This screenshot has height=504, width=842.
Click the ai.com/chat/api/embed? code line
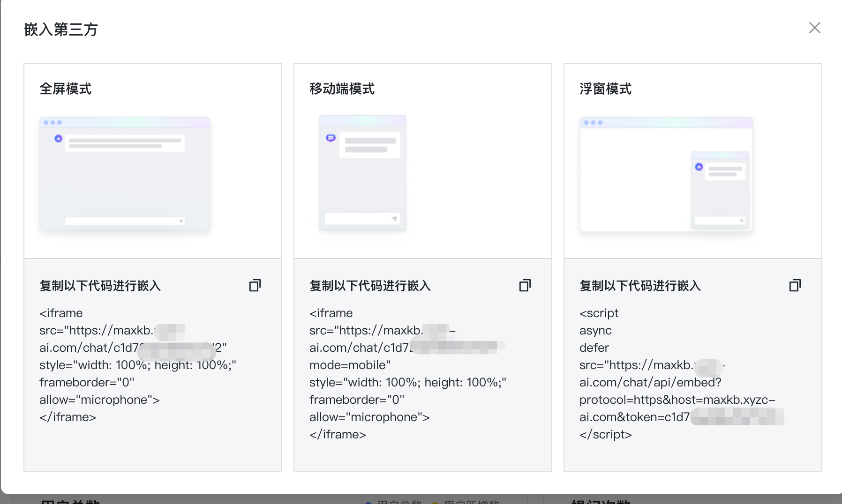(x=650, y=382)
